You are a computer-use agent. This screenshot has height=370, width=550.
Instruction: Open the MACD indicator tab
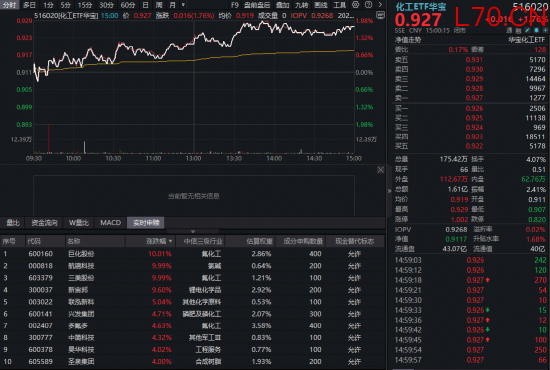tap(110, 223)
